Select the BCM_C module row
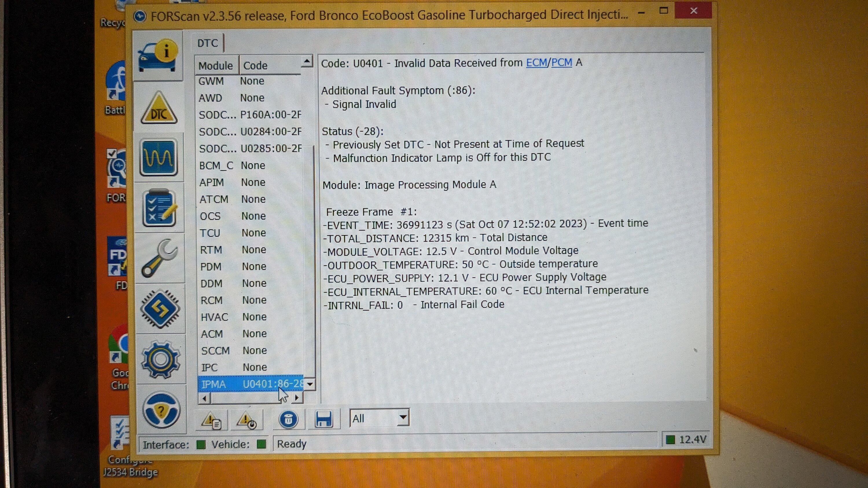The height and width of the screenshot is (488, 868). (250, 165)
